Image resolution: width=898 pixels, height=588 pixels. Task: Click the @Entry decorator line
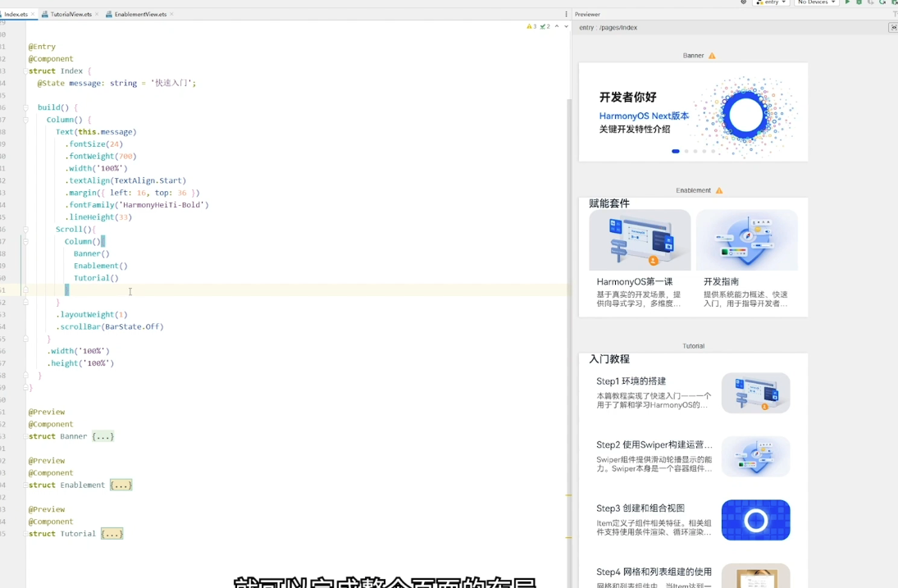[x=42, y=47]
